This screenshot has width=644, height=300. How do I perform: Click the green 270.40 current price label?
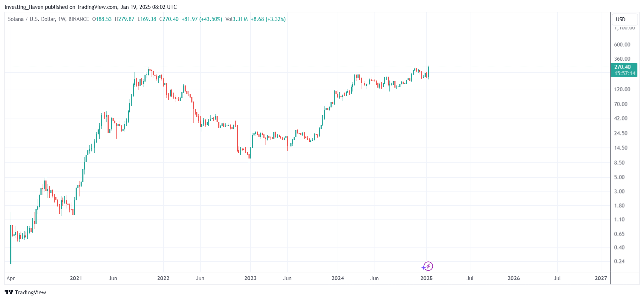tap(623, 67)
